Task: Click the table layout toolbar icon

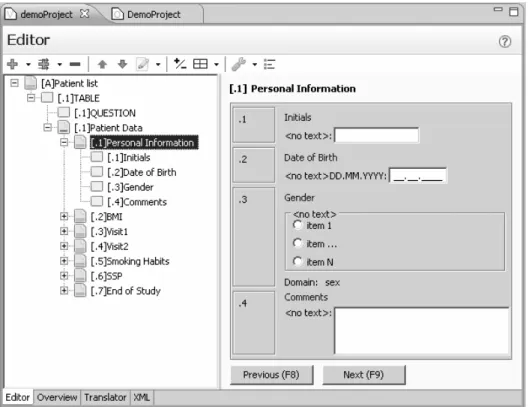Action: (200, 64)
